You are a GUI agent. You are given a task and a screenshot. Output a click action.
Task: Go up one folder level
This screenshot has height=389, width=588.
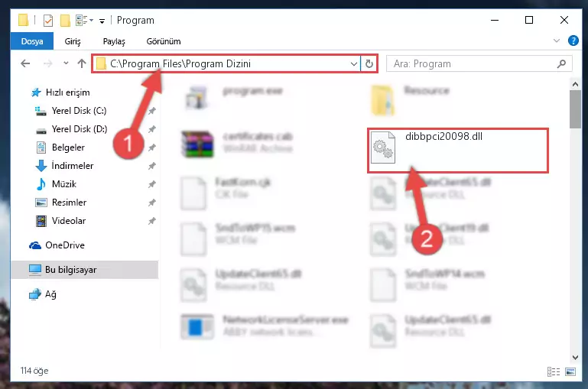tap(82, 63)
